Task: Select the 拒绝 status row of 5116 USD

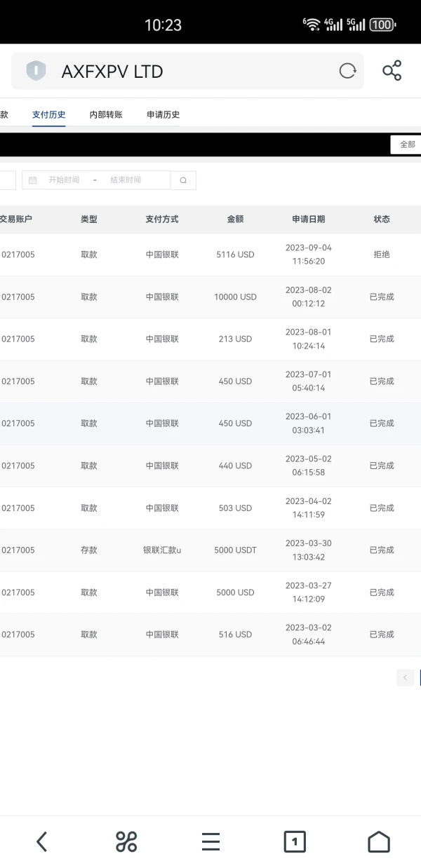Action: 381,255
